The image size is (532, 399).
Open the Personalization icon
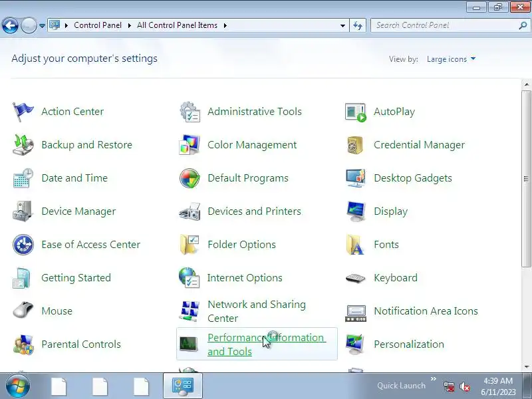coord(356,344)
